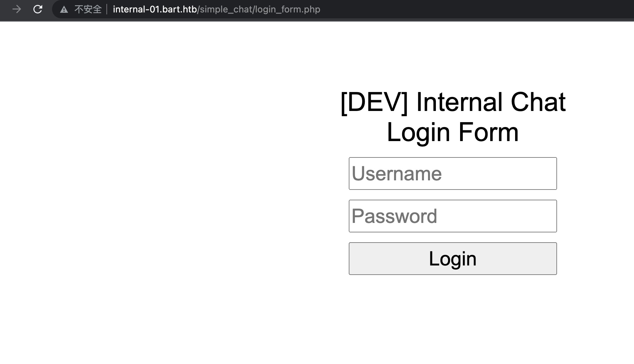Click the /simple_chat/login_form.php path in the URL
Viewport: 634px width, 364px height.
259,9
